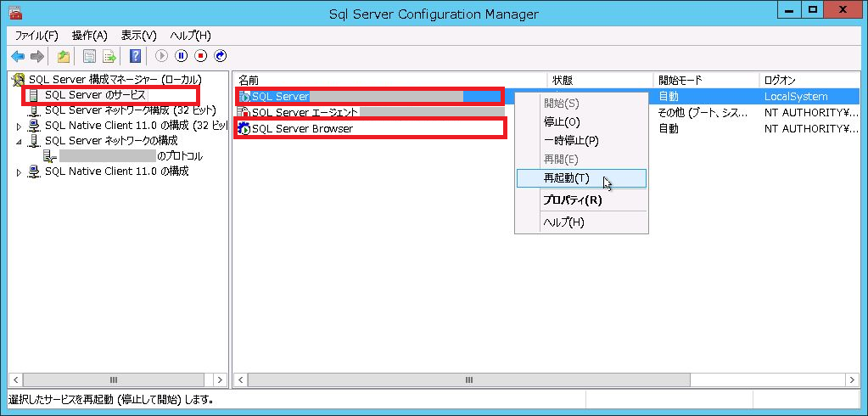868x416 pixels.
Task: Choose 停止(O) from the context menu
Action: (x=581, y=122)
